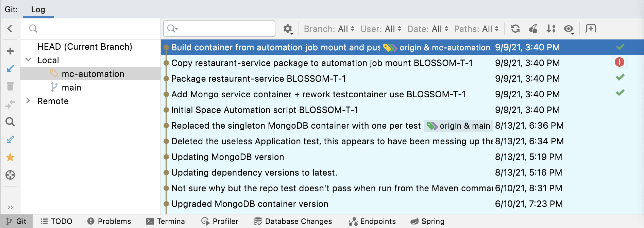Viewport: 644px width, 228px height.
Task: Open the Branch: All filter dropdown
Action: (329, 29)
